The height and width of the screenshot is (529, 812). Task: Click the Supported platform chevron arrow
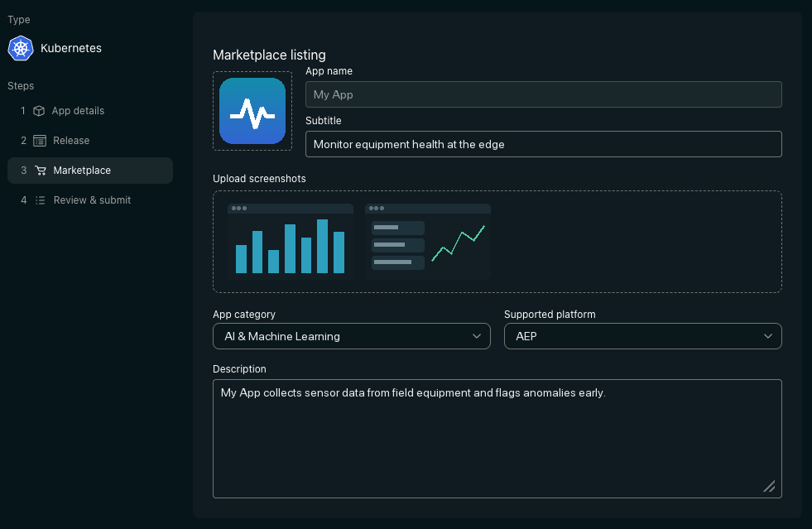768,336
